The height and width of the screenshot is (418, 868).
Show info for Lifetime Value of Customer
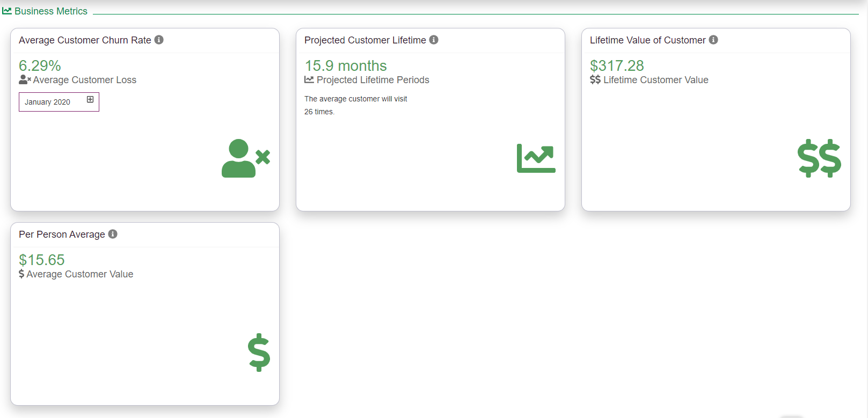coord(713,40)
